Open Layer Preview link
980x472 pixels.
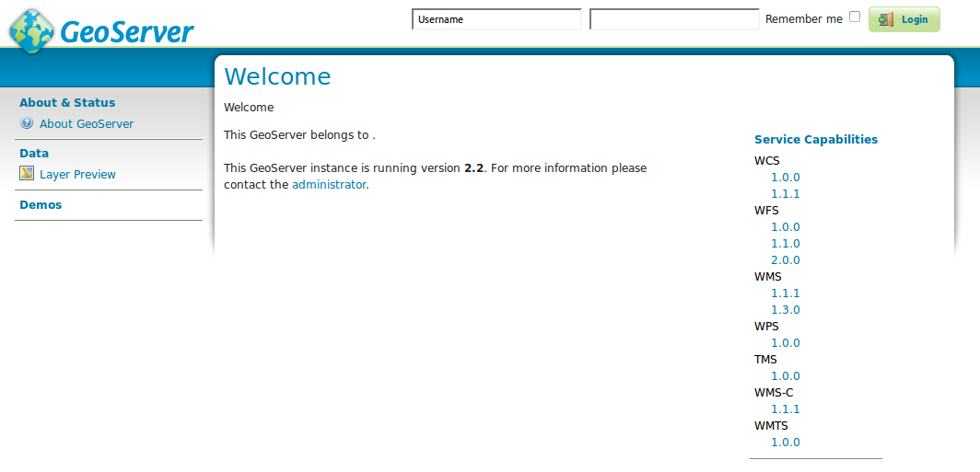(x=77, y=174)
